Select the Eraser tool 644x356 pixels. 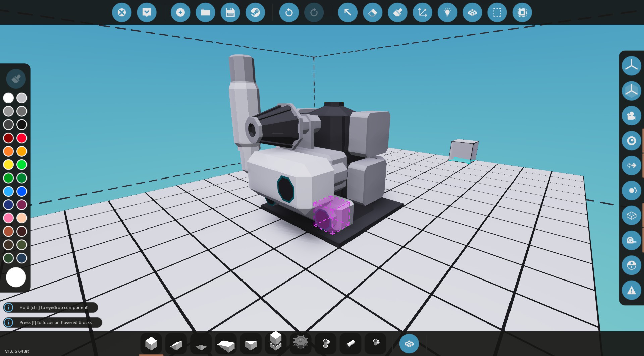pos(372,13)
